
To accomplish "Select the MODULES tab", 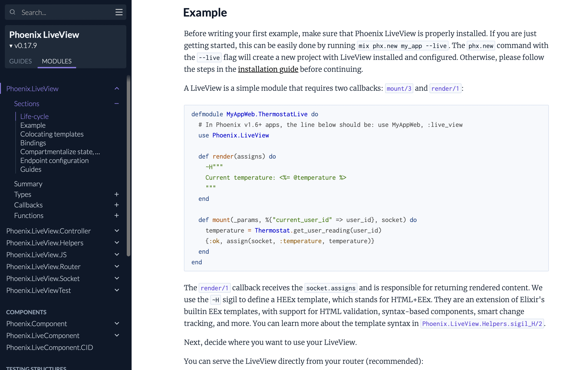I will [57, 61].
